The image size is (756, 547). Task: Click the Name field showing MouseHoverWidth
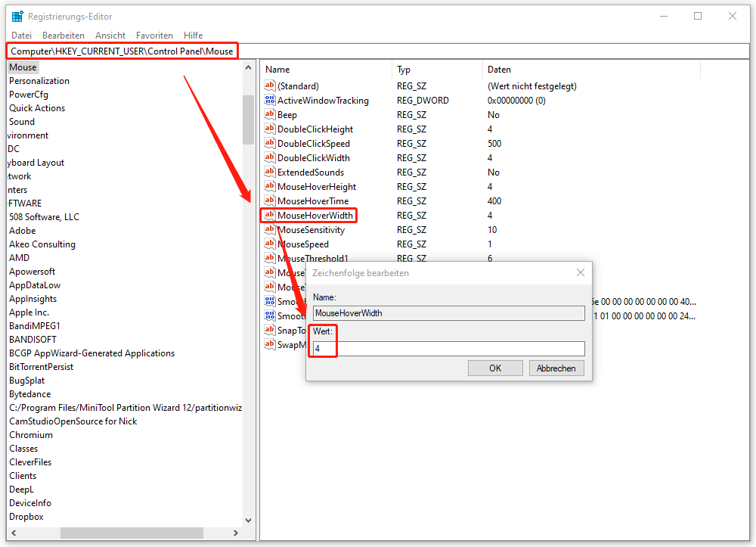pyautogui.click(x=449, y=313)
